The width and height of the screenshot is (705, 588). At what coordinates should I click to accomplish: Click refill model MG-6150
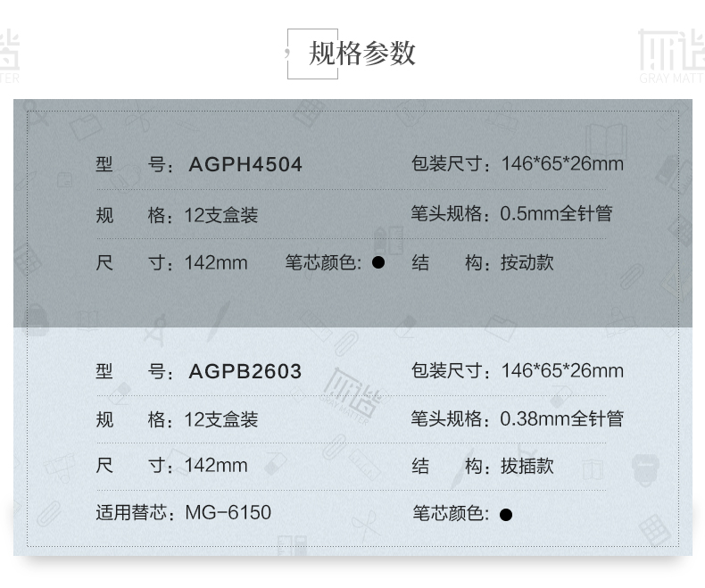point(228,513)
